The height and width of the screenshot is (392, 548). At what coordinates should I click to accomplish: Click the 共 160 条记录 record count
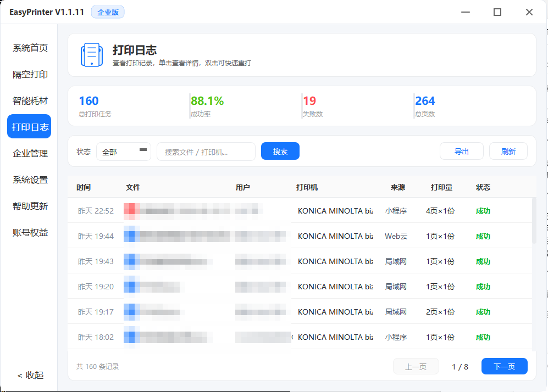click(x=97, y=367)
